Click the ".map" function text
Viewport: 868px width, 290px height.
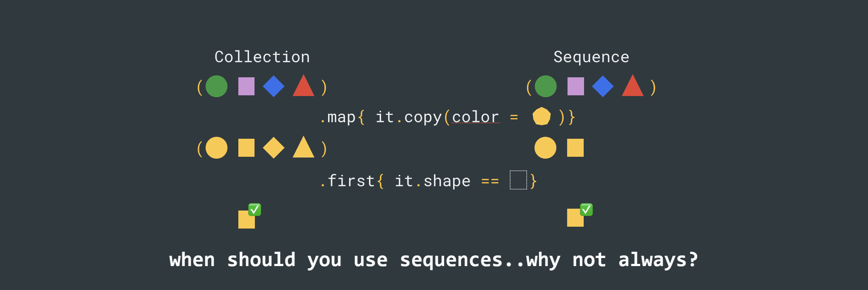coord(338,117)
